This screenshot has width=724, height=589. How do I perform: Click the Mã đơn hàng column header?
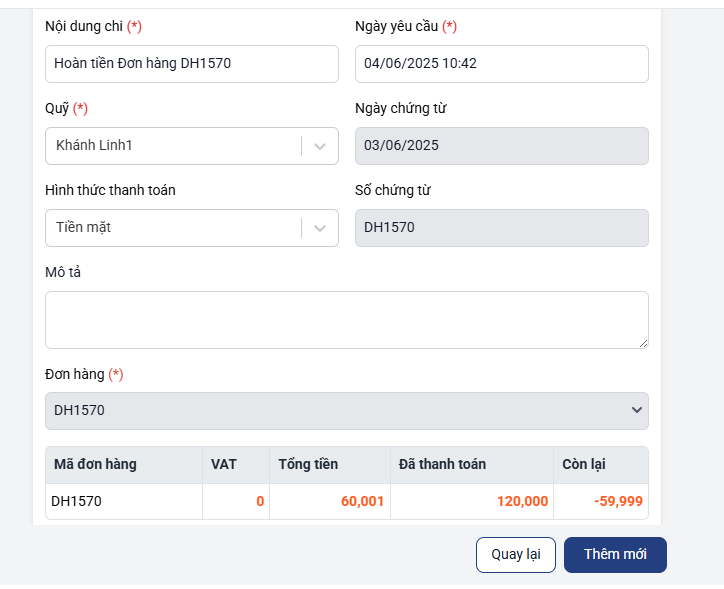[x=95, y=464]
